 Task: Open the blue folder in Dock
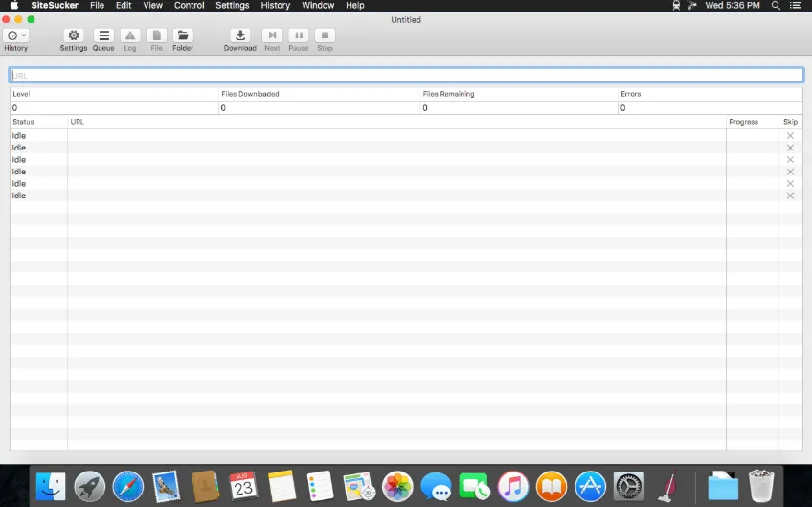pos(723,487)
